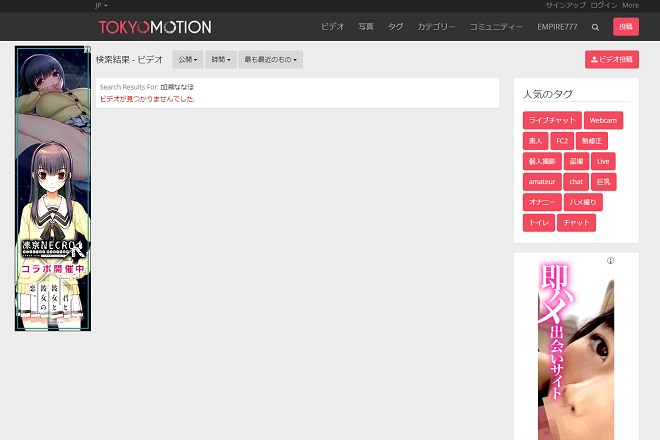Open the 最も最近のもの sort dropdown
This screenshot has height=440, width=660.
click(272, 60)
